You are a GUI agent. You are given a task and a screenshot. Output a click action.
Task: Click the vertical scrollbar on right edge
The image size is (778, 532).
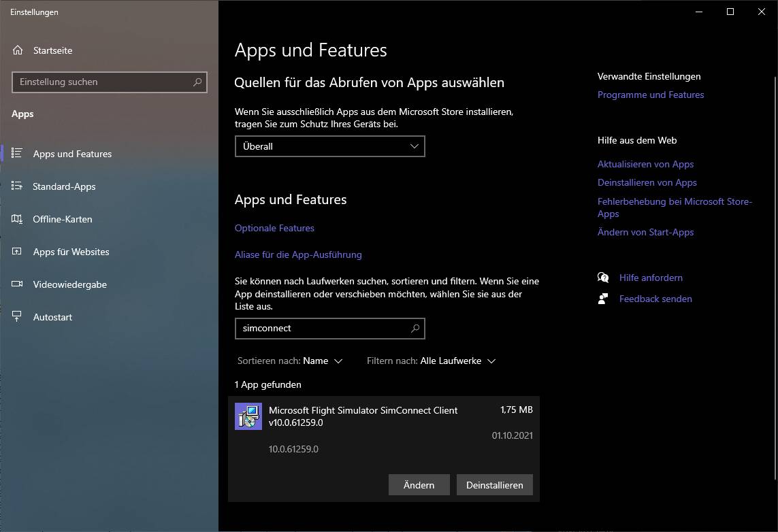[775, 278]
